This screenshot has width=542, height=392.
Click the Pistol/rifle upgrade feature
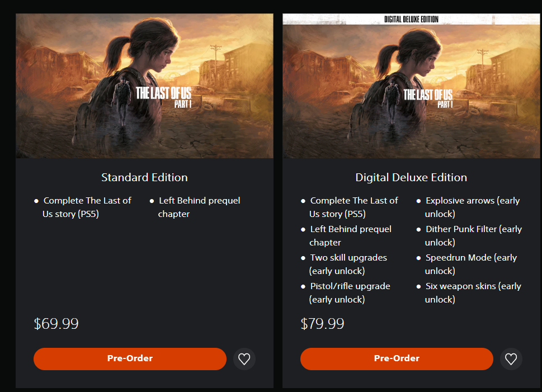coord(346,292)
